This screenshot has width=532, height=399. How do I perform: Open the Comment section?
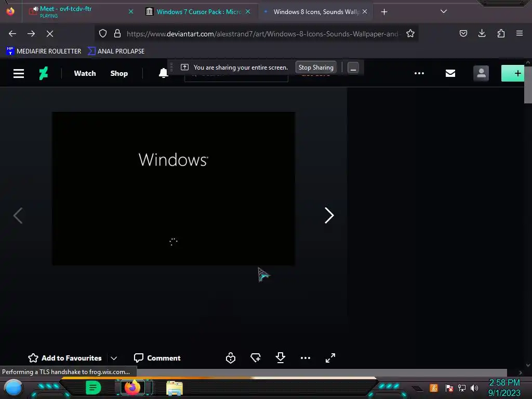(157, 358)
